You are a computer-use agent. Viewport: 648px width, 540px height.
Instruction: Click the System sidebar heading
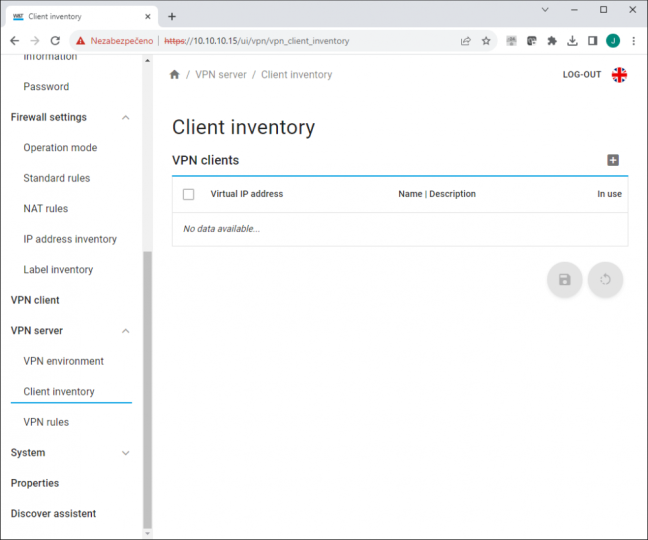tap(28, 453)
